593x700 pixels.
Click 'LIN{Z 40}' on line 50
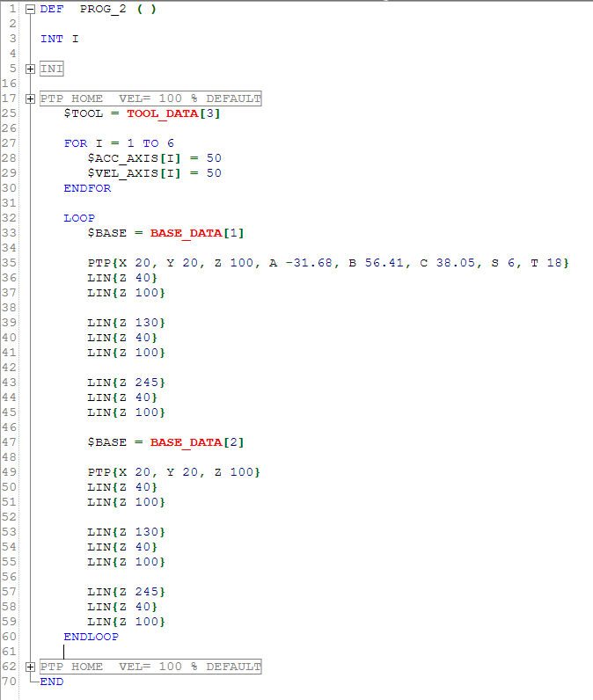pos(122,487)
